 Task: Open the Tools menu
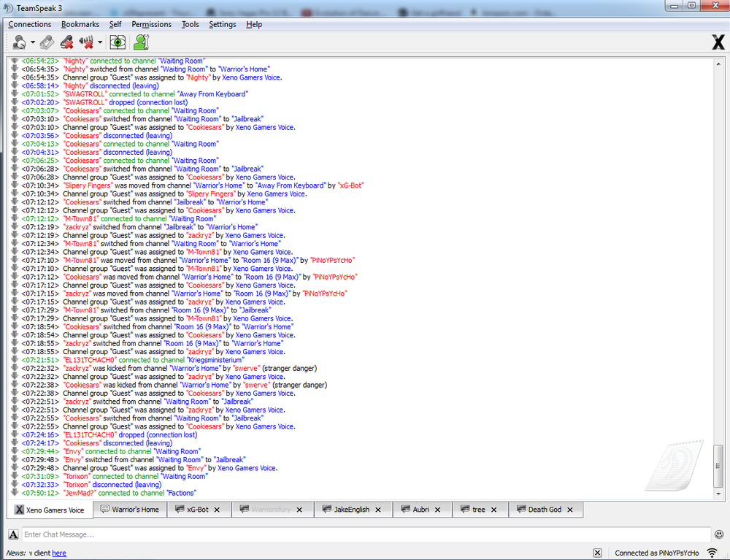pyautogui.click(x=190, y=24)
